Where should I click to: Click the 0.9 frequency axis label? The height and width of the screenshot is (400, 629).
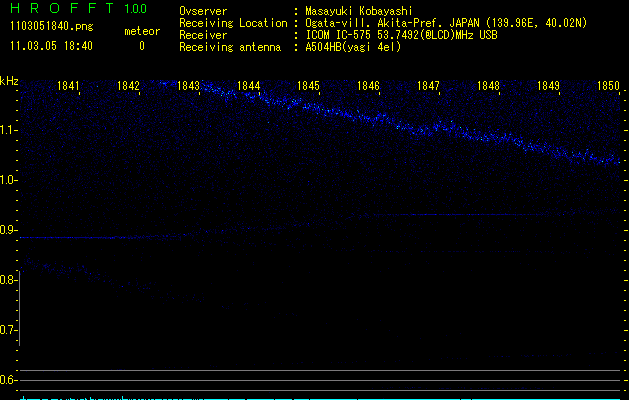pos(9,229)
